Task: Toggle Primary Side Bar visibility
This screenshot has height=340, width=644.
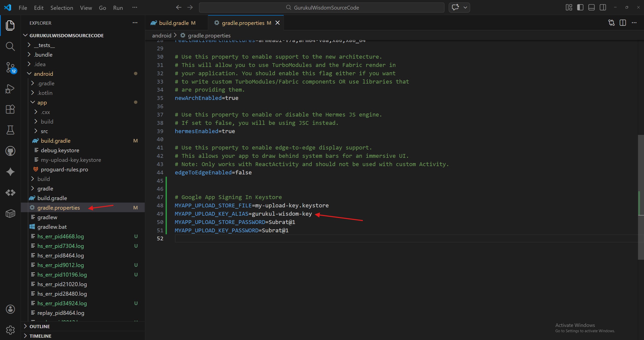Action: coord(580,8)
